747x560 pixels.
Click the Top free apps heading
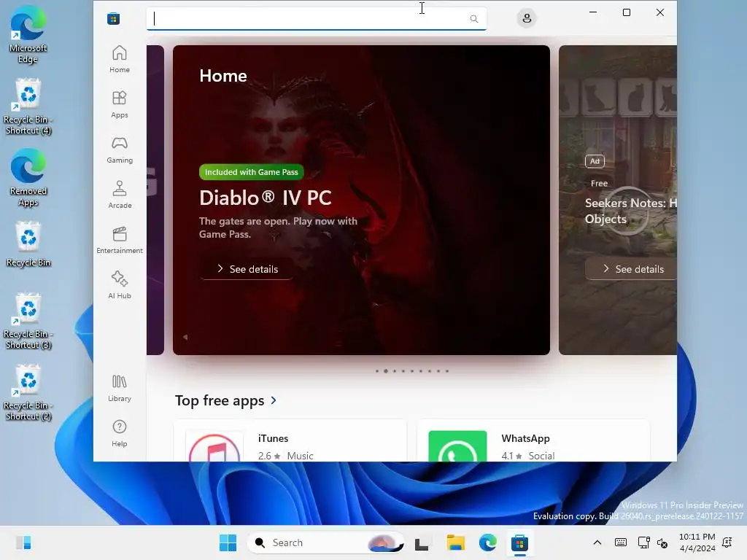point(220,400)
